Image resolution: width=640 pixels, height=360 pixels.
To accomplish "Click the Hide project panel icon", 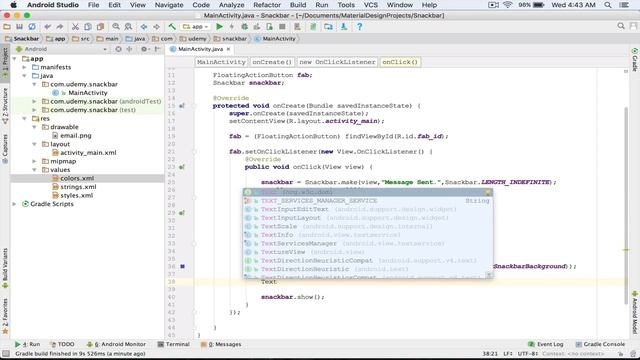I will 157,49.
